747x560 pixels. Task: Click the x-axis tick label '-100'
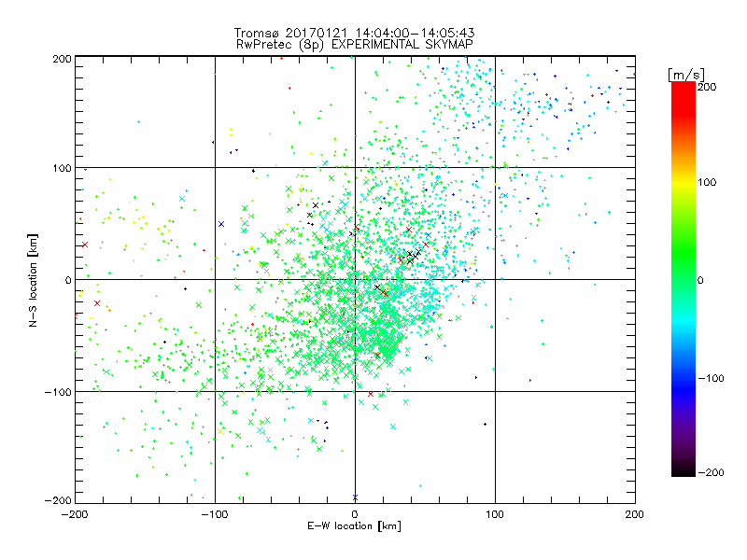[x=215, y=514]
